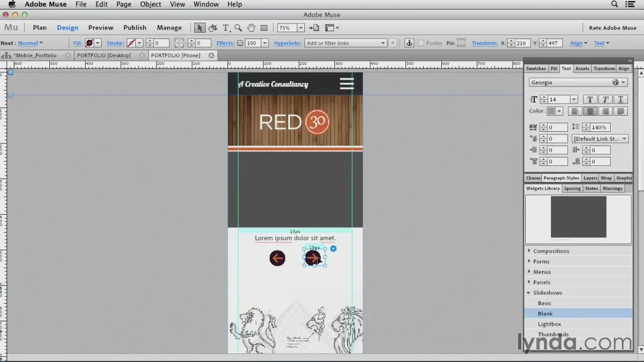This screenshot has height=362, width=644.
Task: Select the Lightbox slideshow widget
Action: (x=578, y=324)
